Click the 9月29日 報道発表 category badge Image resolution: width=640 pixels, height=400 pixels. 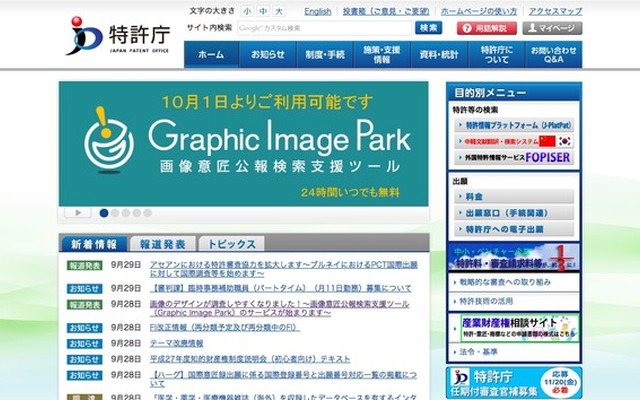(x=84, y=266)
